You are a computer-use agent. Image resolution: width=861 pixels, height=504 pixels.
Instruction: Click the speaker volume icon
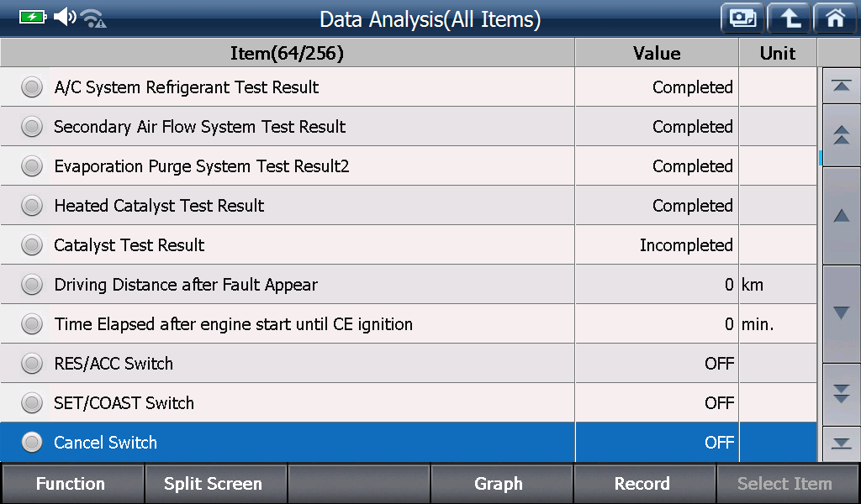coord(65,17)
